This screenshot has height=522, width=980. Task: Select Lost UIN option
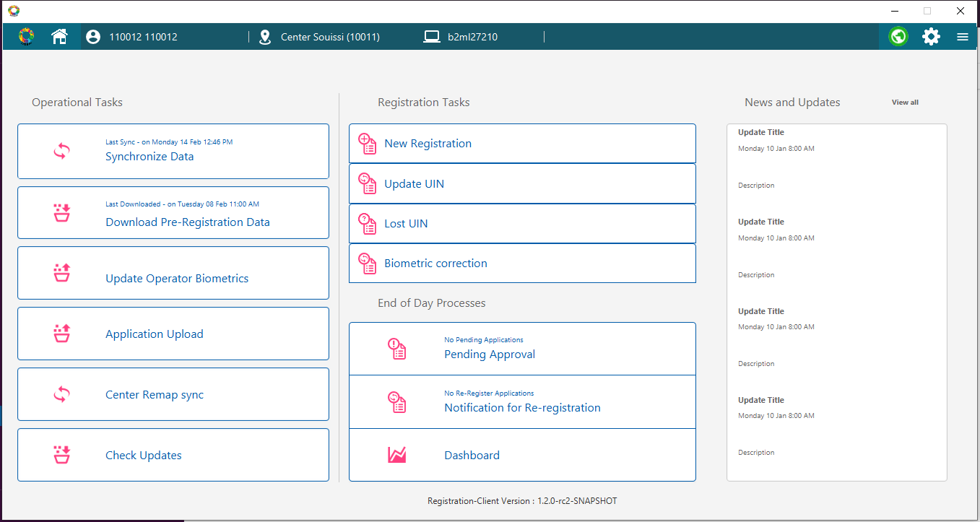click(x=406, y=224)
